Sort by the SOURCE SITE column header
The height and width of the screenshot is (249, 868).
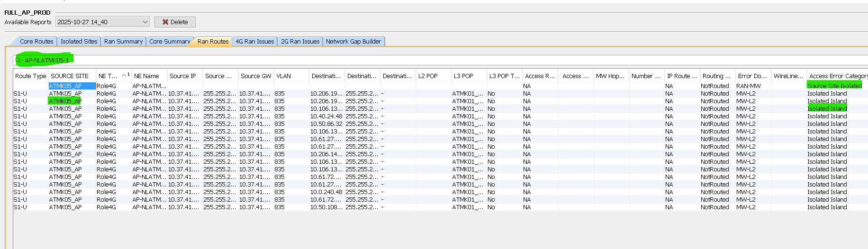[70, 76]
